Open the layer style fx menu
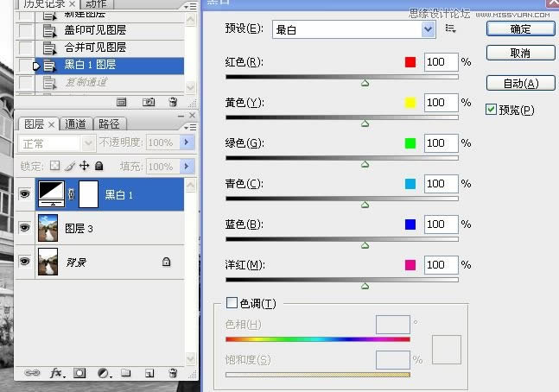This screenshot has height=392, width=559. click(x=57, y=373)
